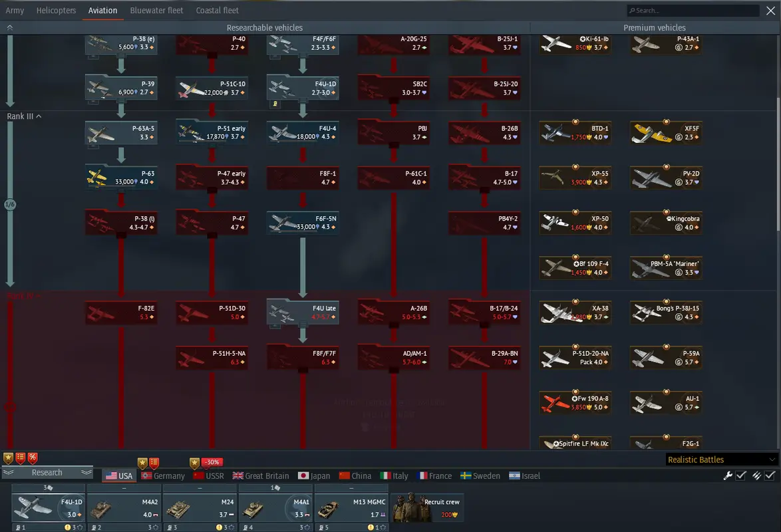Toggle the auto-refill ammo checkbox

770,475
